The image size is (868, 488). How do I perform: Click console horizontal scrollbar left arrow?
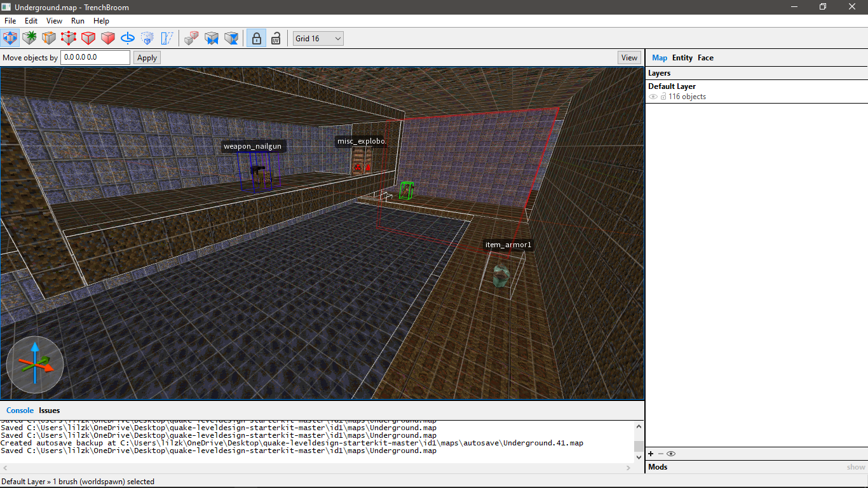pos(4,468)
